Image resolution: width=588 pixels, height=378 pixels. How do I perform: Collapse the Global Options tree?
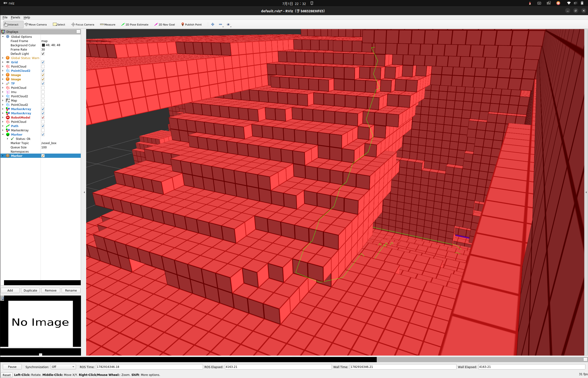pos(3,37)
